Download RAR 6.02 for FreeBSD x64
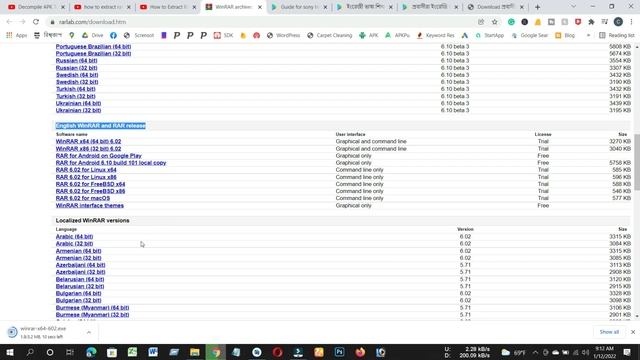Image resolution: width=640 pixels, height=360 pixels. (90, 184)
